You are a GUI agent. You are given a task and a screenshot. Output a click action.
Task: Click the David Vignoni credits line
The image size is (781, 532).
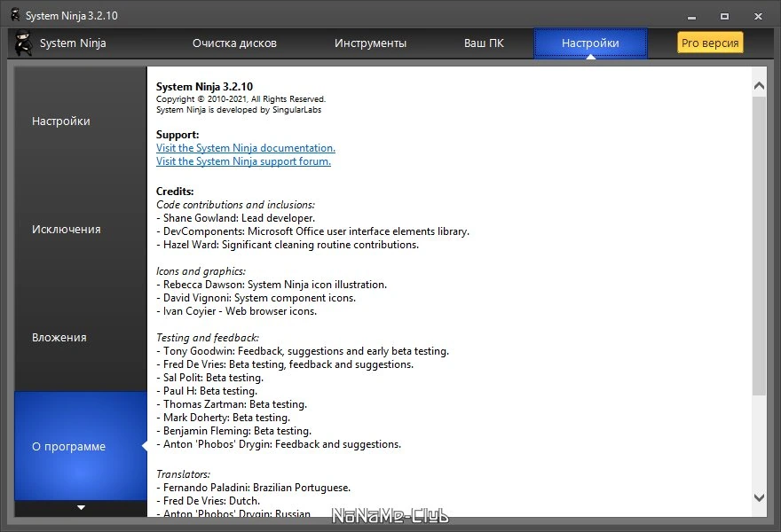click(x=256, y=298)
